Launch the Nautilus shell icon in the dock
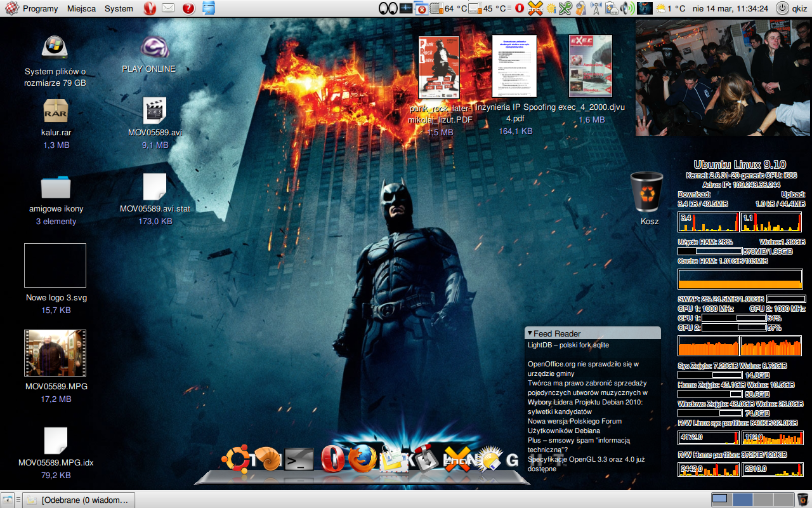This screenshot has height=508, width=812. 270,458
